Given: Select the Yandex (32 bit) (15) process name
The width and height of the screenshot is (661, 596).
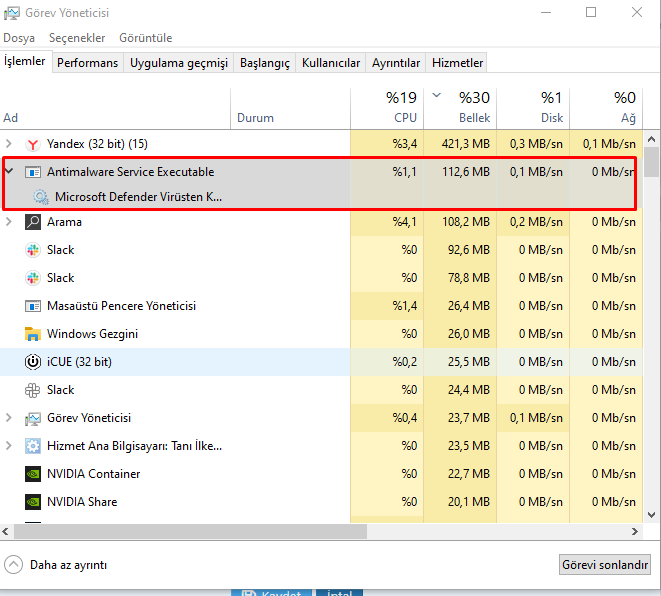Looking at the screenshot, I should click(97, 144).
